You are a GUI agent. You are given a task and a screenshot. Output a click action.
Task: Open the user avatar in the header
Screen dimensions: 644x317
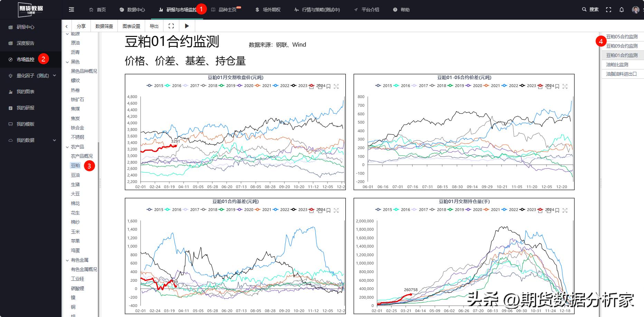point(635,10)
